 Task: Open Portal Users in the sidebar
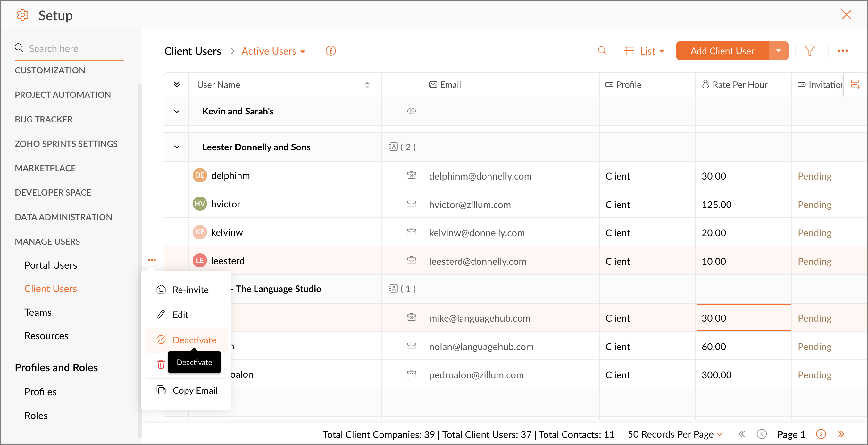coord(51,265)
